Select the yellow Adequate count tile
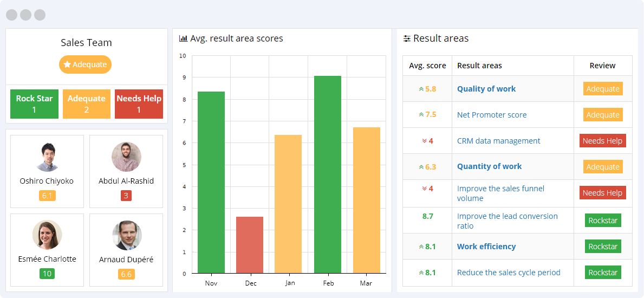Viewport: 644px width, 298px height. coord(87,104)
